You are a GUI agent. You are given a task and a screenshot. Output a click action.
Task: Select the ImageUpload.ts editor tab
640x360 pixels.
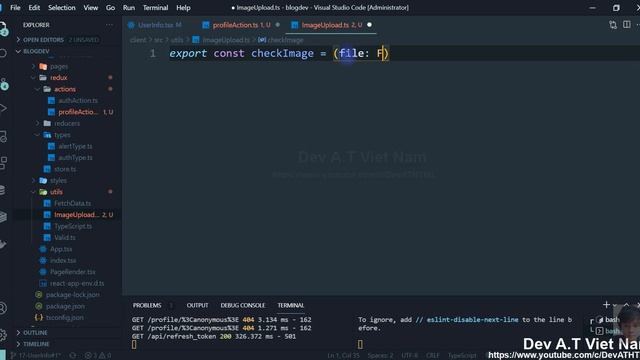331,25
